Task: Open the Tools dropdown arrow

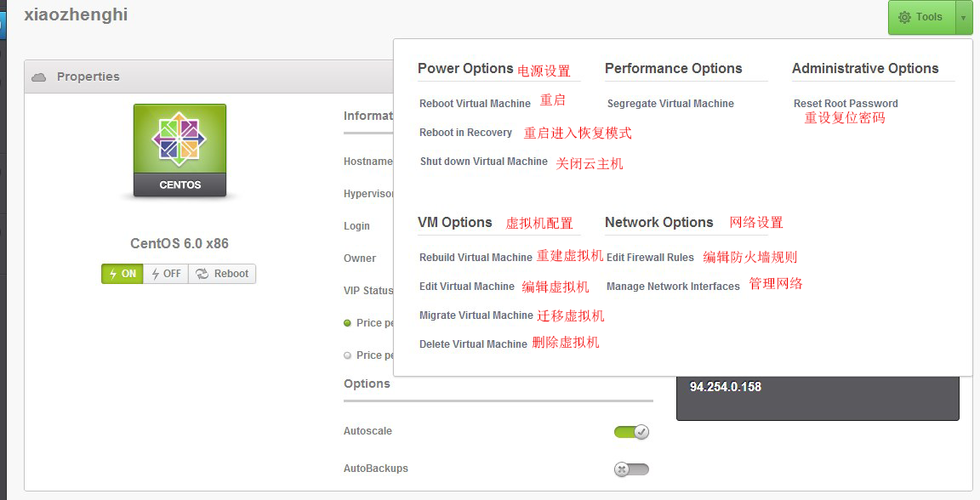Action: point(963,17)
